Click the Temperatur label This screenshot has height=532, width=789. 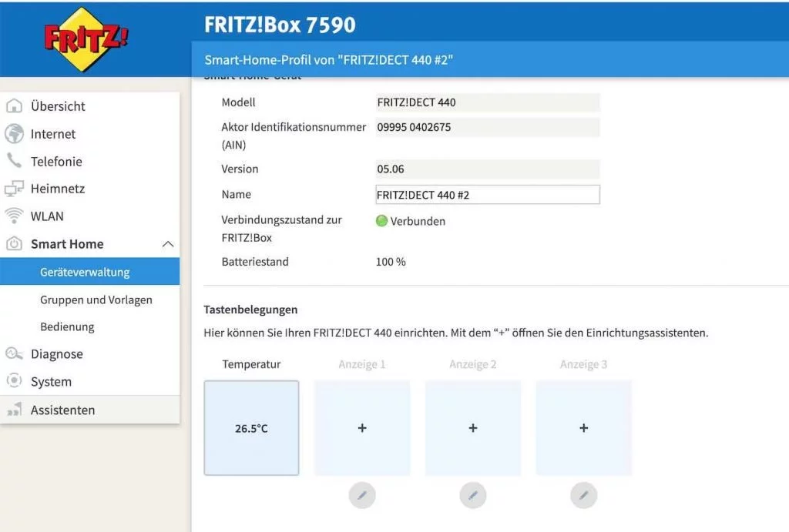tap(251, 364)
